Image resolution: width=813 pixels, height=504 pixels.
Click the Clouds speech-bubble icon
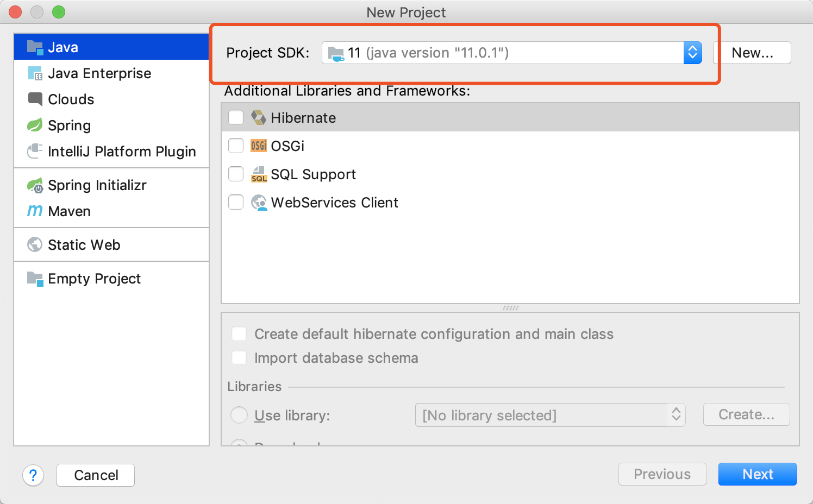tap(35, 99)
